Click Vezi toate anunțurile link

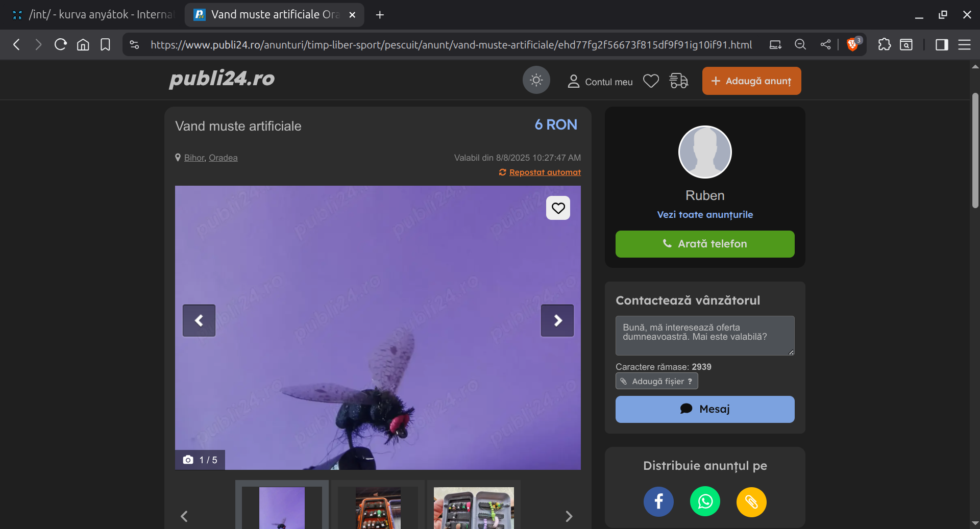(705, 215)
